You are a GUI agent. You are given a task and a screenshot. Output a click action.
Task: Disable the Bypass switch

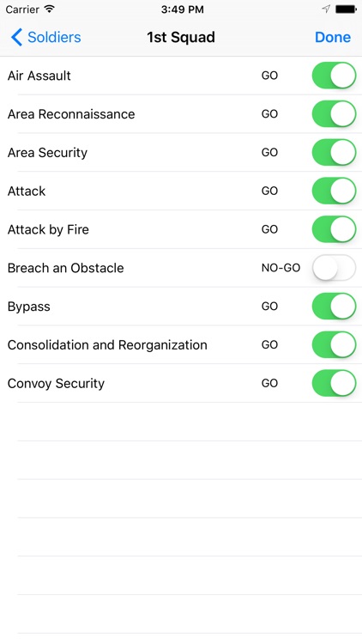point(334,307)
